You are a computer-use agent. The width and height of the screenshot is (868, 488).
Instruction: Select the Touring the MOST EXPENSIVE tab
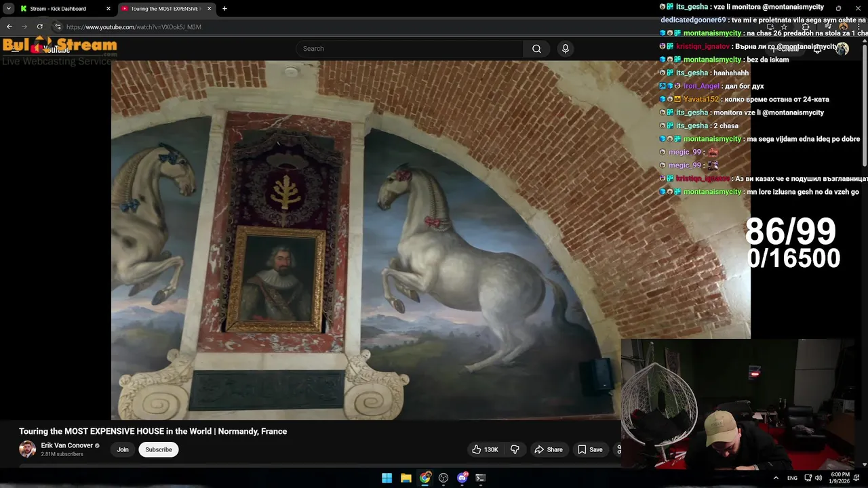[x=167, y=9]
